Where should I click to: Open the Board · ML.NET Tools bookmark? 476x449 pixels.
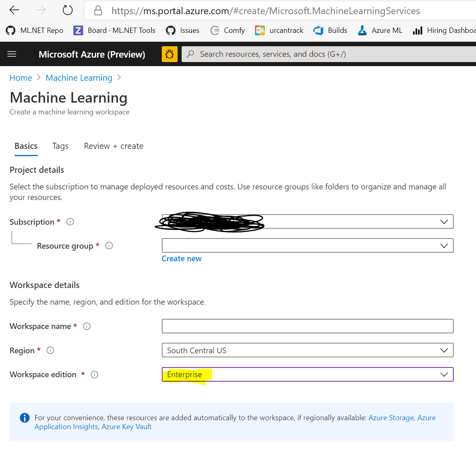click(x=114, y=30)
